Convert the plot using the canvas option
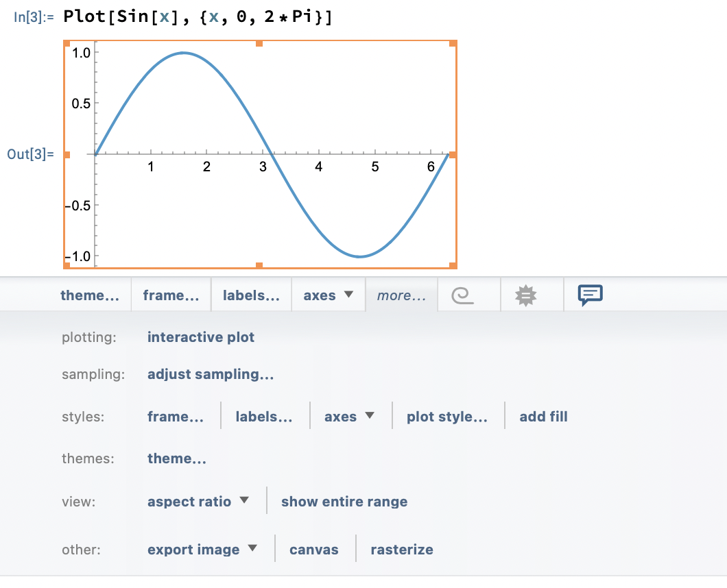This screenshot has height=588, width=727. tap(313, 549)
